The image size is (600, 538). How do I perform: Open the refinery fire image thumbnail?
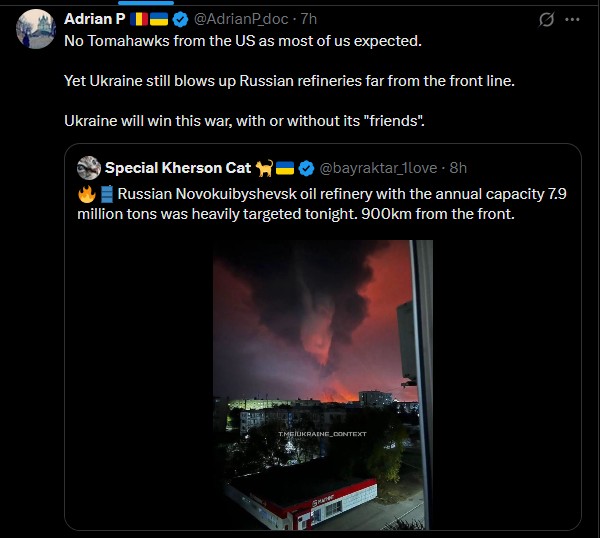pyautogui.click(x=322, y=385)
